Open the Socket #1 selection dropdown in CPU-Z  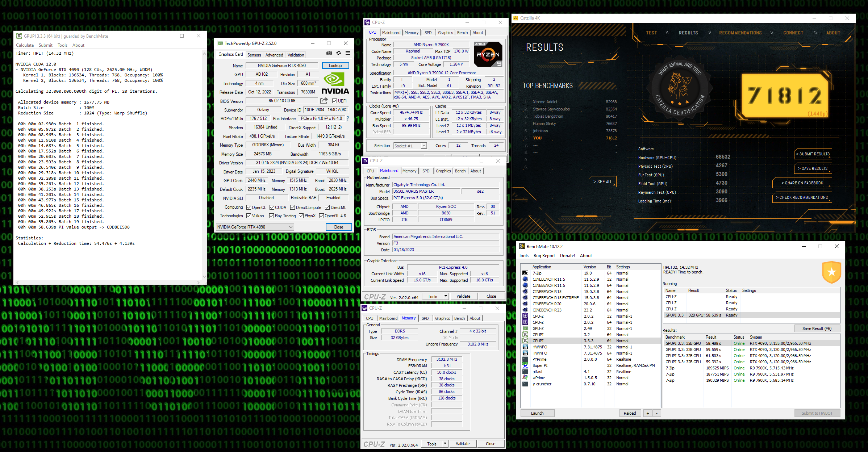pyautogui.click(x=410, y=146)
